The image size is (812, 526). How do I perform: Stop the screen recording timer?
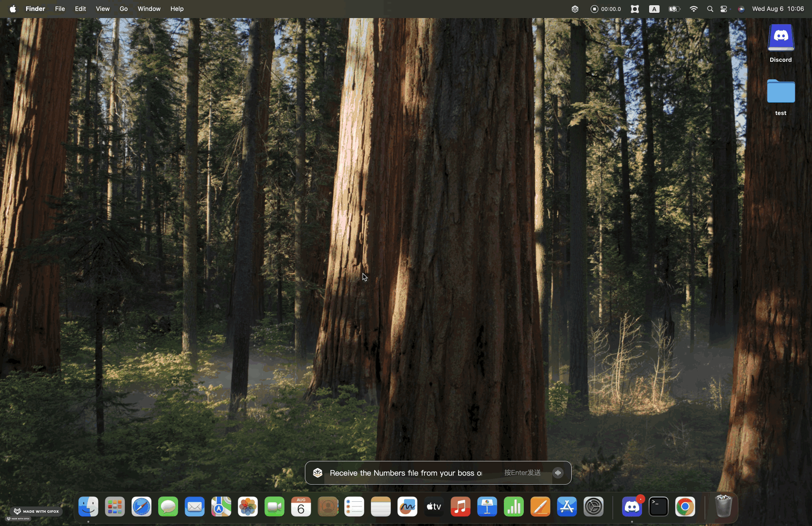click(594, 9)
